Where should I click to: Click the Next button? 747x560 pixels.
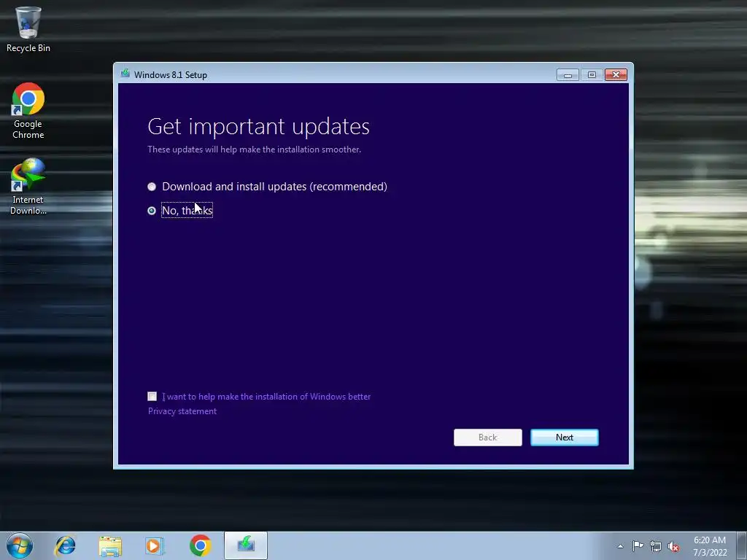pos(564,437)
